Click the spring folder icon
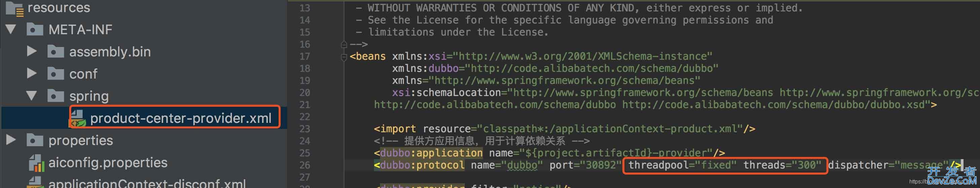This screenshot has width=980, height=188. tap(55, 96)
